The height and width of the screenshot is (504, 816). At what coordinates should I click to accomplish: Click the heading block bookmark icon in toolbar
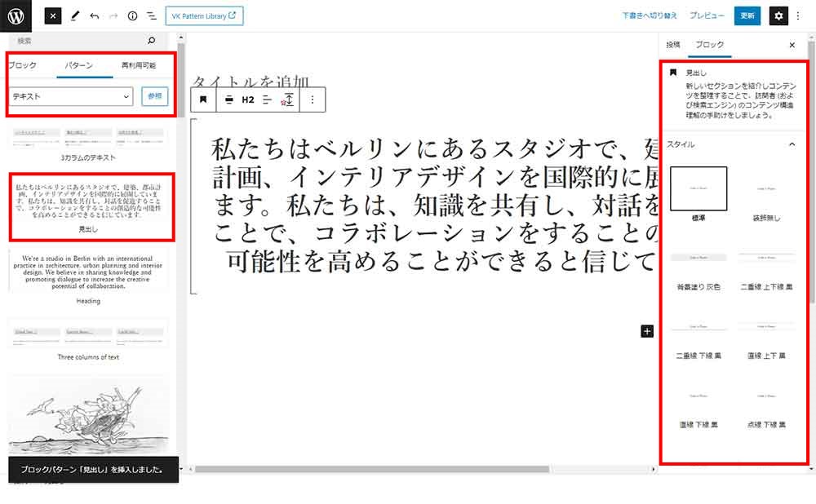point(203,99)
